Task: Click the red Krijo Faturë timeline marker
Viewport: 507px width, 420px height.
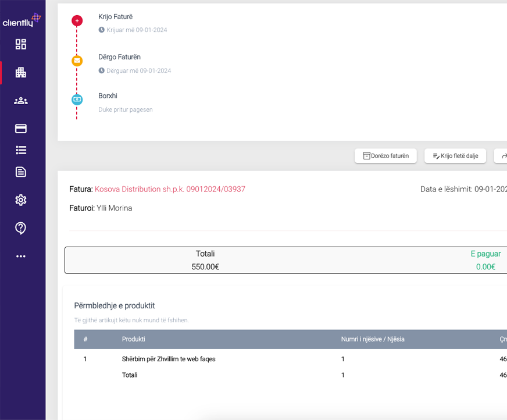Action: (77, 21)
